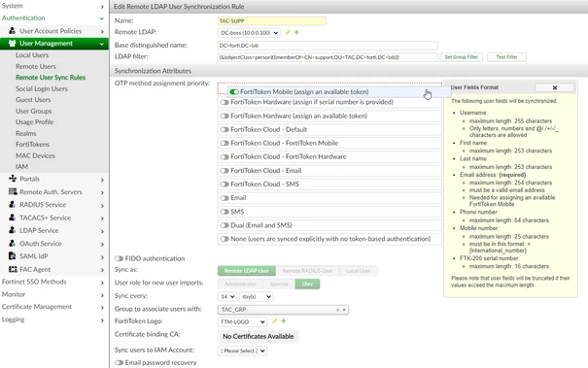Click the Base distinguished name field
This screenshot has height=368, width=588.
[328, 46]
